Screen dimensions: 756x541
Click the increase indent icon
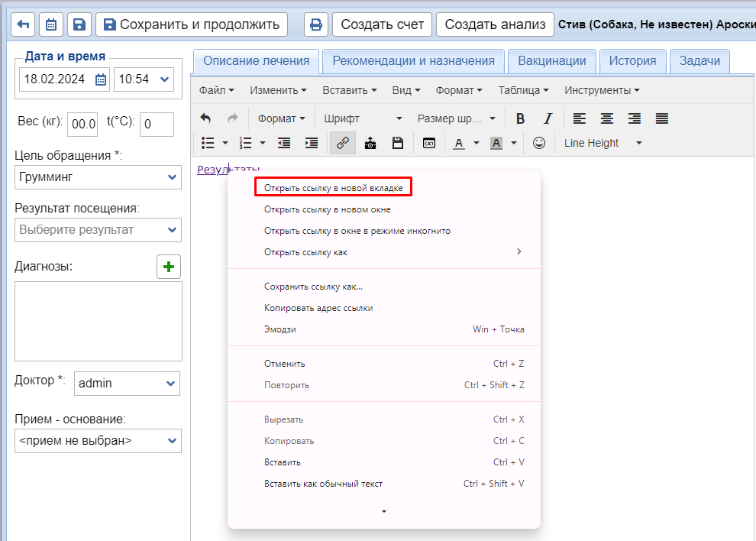pos(311,143)
